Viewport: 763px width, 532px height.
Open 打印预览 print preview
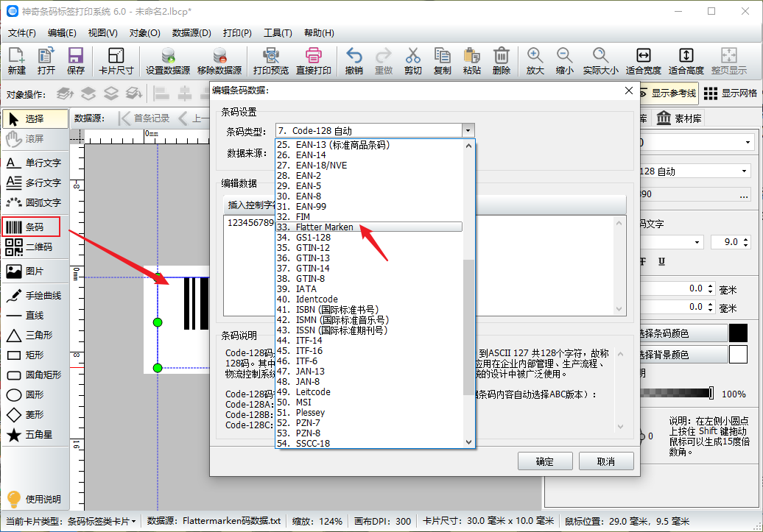(271, 61)
